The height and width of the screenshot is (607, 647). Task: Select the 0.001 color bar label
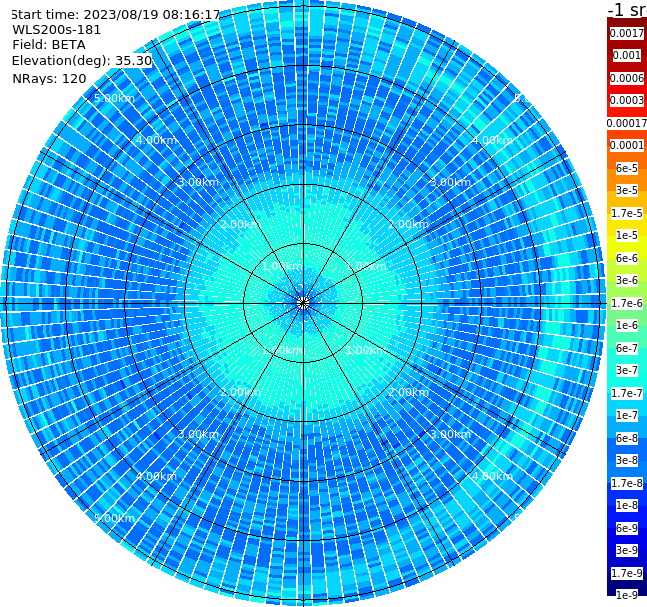627,55
